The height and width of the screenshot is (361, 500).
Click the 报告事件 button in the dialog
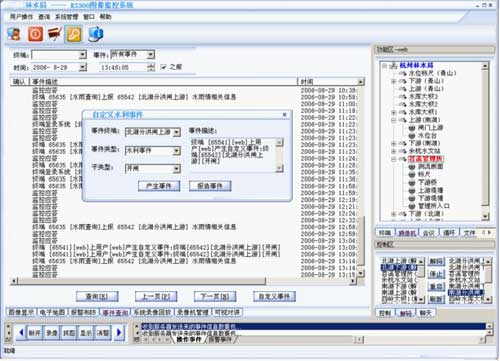click(x=210, y=186)
